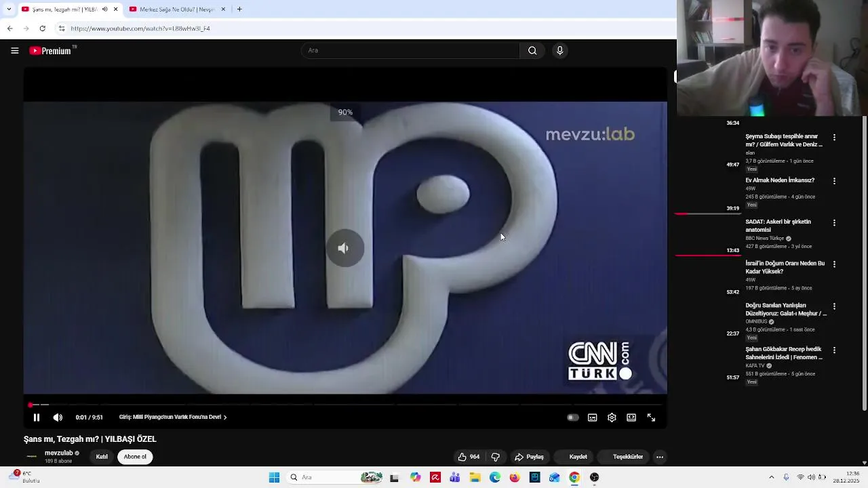868x488 pixels.
Task: Open Firefox from the taskbar
Action: (515, 477)
